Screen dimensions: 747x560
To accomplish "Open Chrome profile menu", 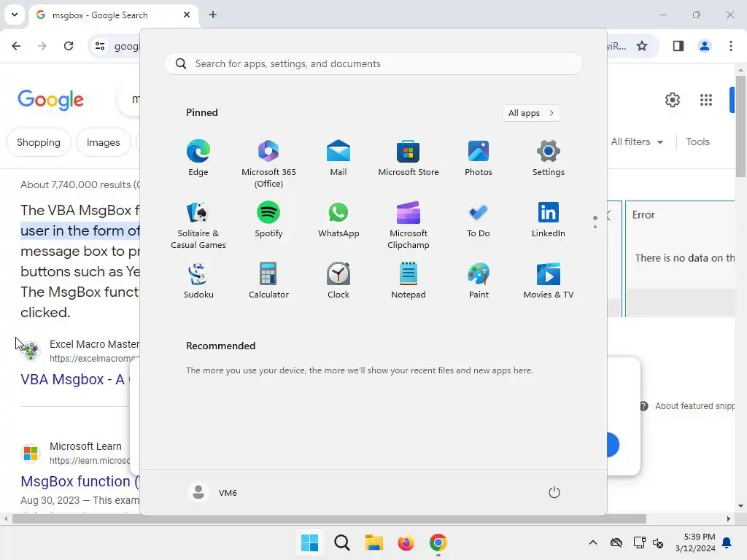I will (705, 46).
